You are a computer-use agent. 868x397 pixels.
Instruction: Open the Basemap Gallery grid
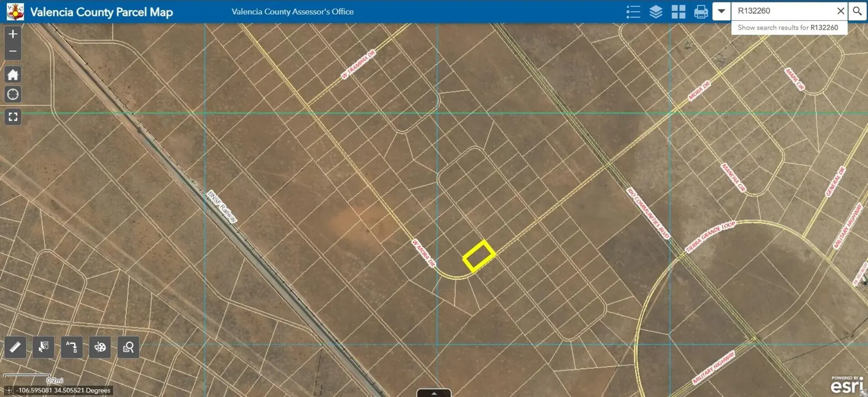pos(678,12)
